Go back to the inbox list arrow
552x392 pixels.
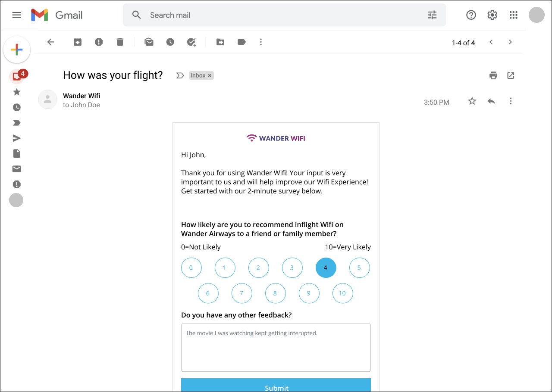click(x=51, y=42)
